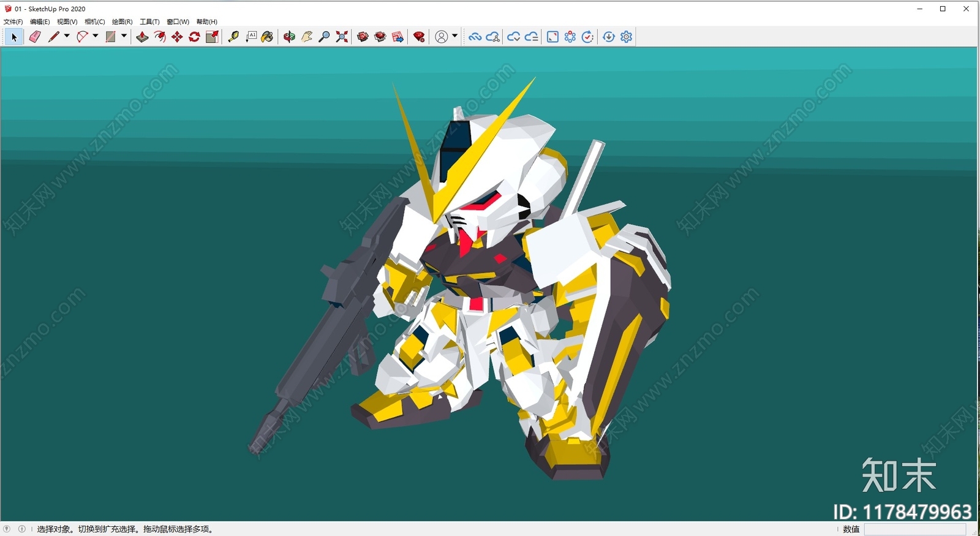Choose the Line pencil tool
The height and width of the screenshot is (536, 980).
[54, 37]
